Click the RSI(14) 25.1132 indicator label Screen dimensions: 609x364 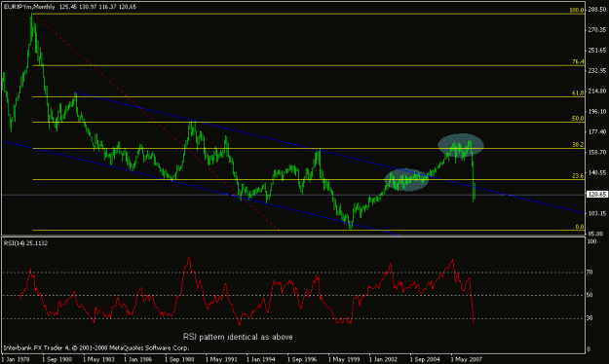(x=25, y=243)
